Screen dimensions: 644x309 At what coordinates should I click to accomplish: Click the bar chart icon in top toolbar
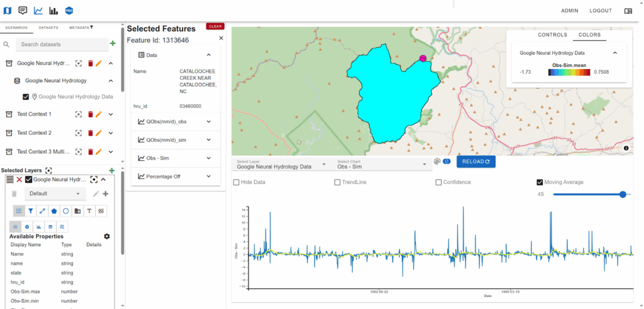click(53, 11)
